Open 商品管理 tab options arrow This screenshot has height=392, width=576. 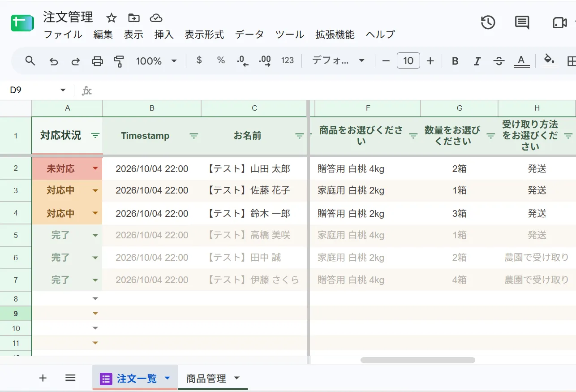(x=237, y=378)
